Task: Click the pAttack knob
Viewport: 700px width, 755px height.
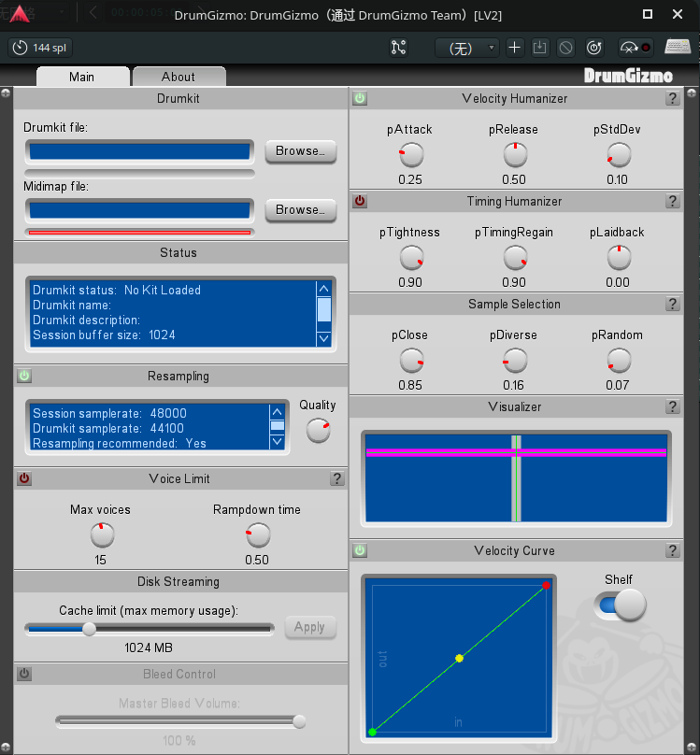Action: click(x=411, y=154)
